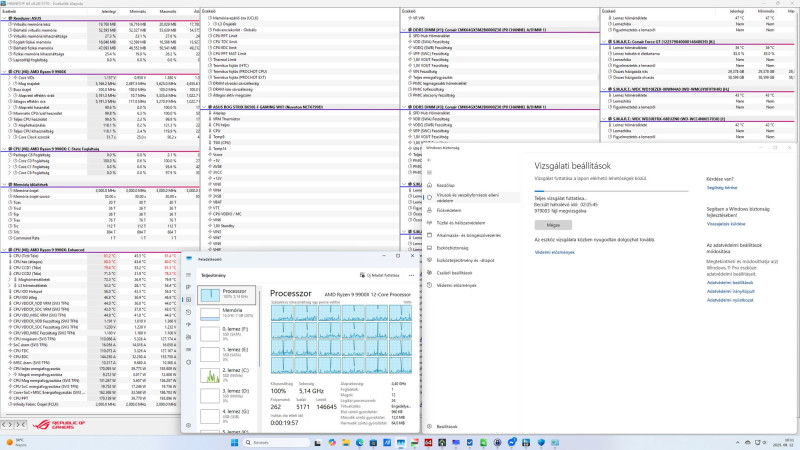
Task: Show hidden system tray icons
Action: 737,442
